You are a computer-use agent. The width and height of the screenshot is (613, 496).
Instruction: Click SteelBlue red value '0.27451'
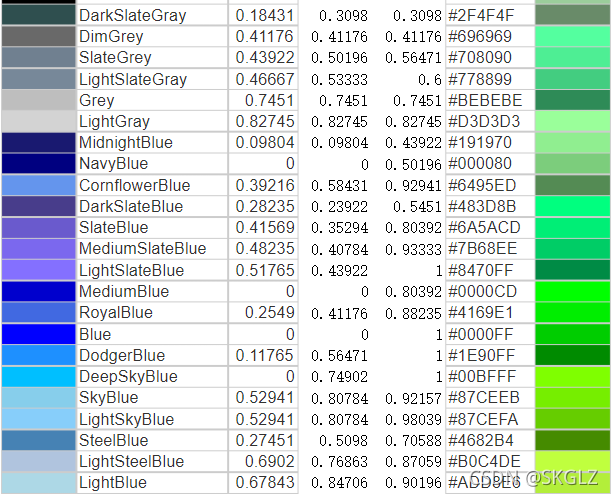point(265,440)
